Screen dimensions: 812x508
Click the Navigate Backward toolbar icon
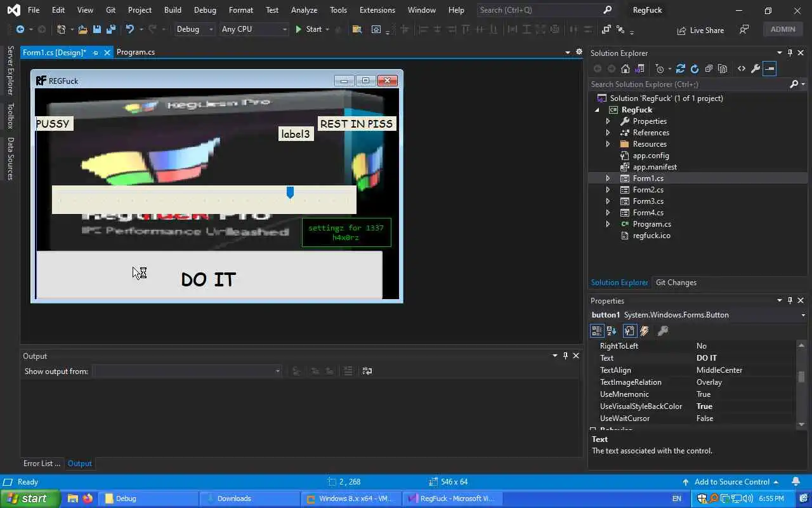click(20, 29)
